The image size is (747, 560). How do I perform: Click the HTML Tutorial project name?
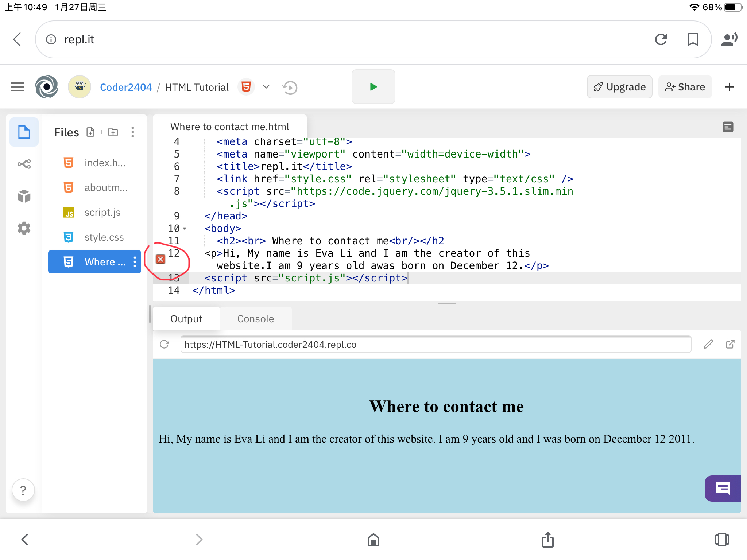pos(197,87)
